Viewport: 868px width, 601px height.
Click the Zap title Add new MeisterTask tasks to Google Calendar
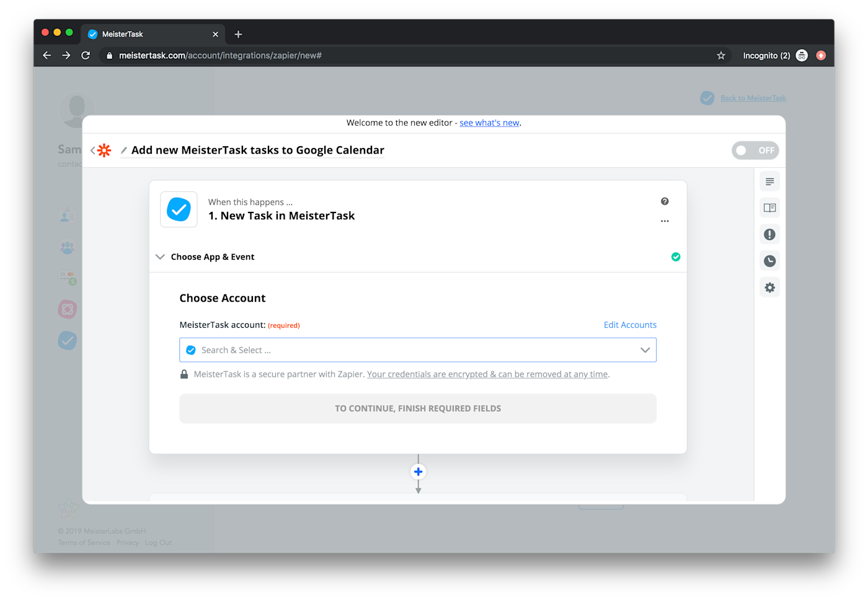pyautogui.click(x=258, y=151)
